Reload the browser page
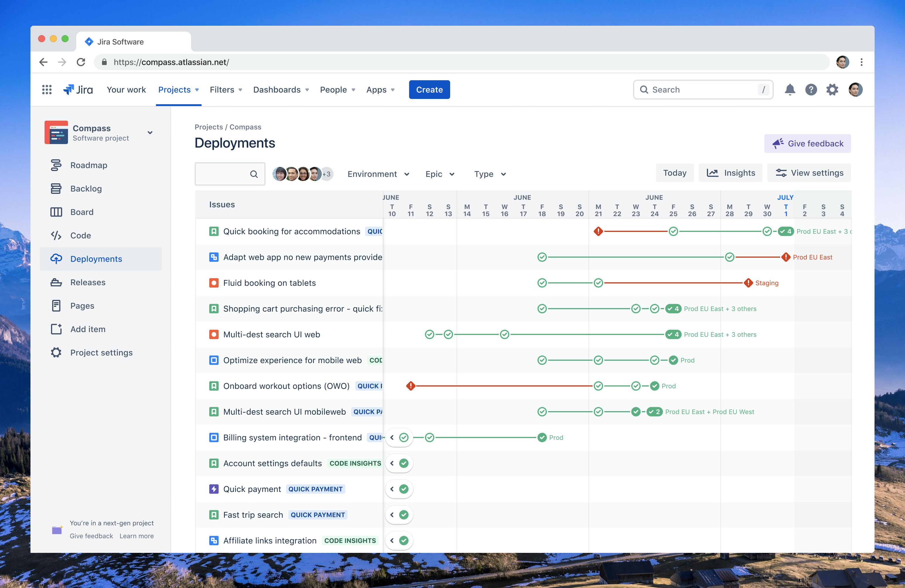The image size is (905, 588). [x=81, y=62]
